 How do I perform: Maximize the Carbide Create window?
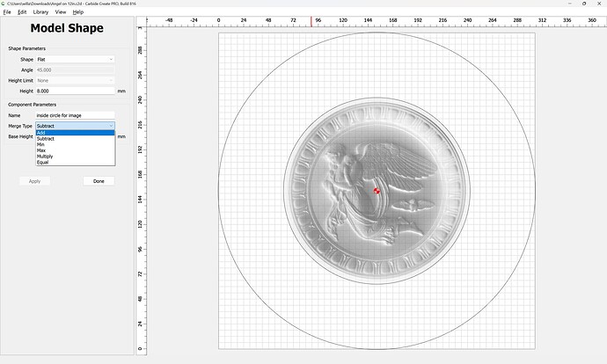pyautogui.click(x=584, y=4)
